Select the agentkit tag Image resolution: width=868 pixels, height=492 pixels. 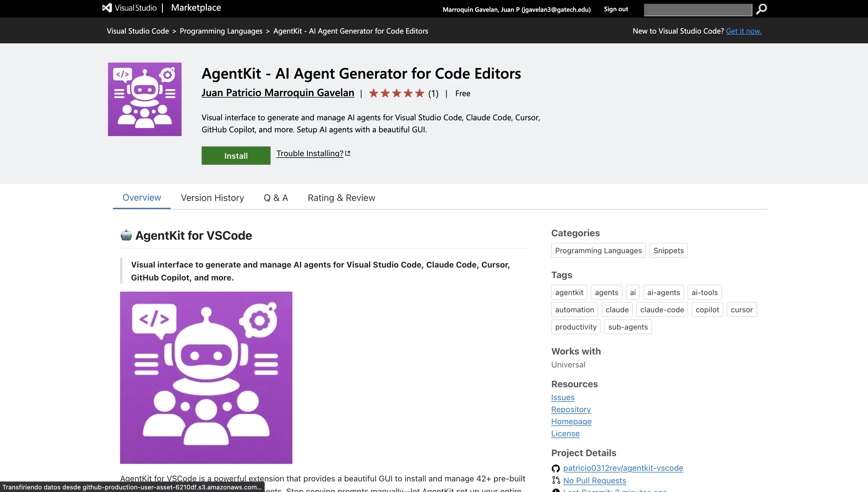tap(569, 292)
